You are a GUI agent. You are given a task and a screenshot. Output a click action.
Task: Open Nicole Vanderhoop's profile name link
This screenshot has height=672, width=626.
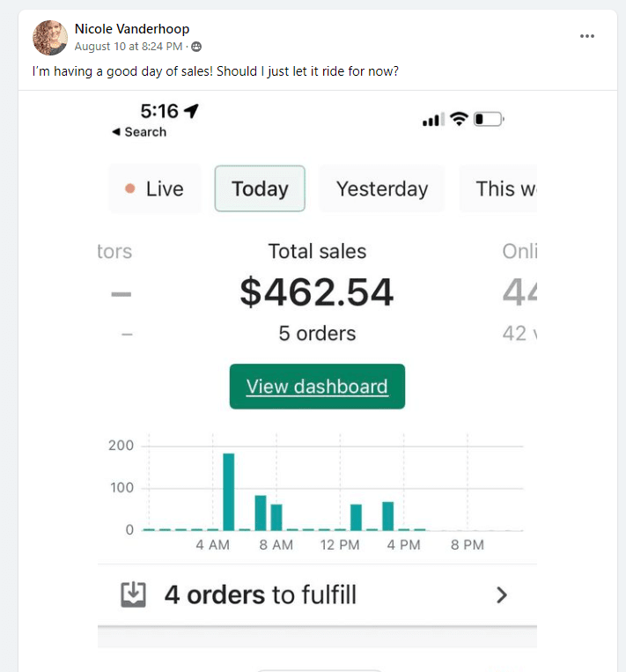pos(132,29)
